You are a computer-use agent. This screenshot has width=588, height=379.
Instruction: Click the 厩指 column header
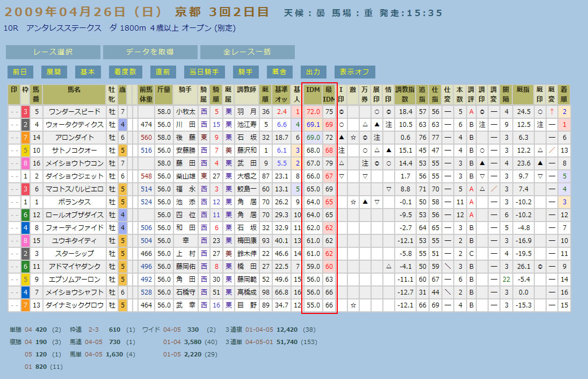pyautogui.click(x=522, y=94)
